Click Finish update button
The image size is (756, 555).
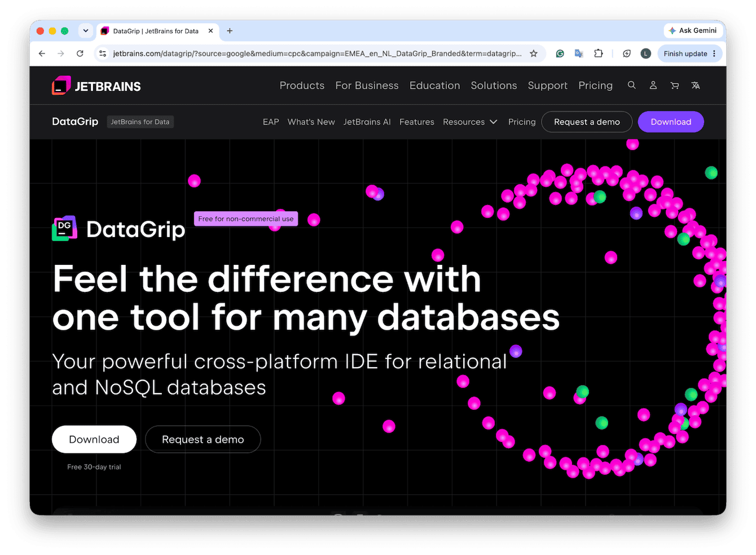pos(685,54)
